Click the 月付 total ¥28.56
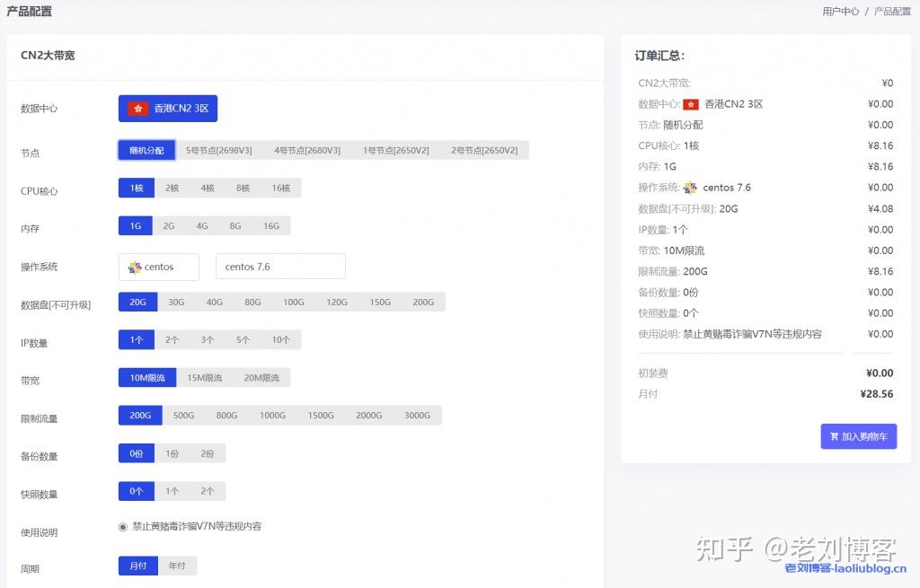 pyautogui.click(x=877, y=394)
